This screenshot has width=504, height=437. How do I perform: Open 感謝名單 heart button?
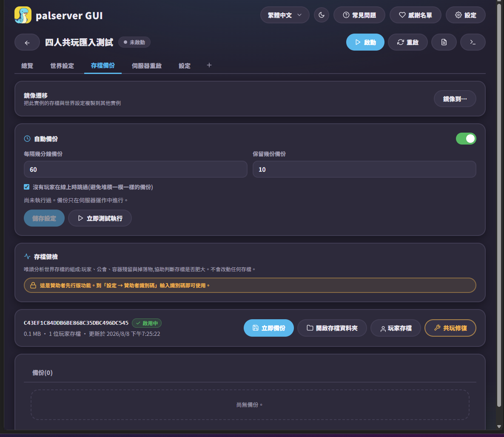(x=415, y=15)
